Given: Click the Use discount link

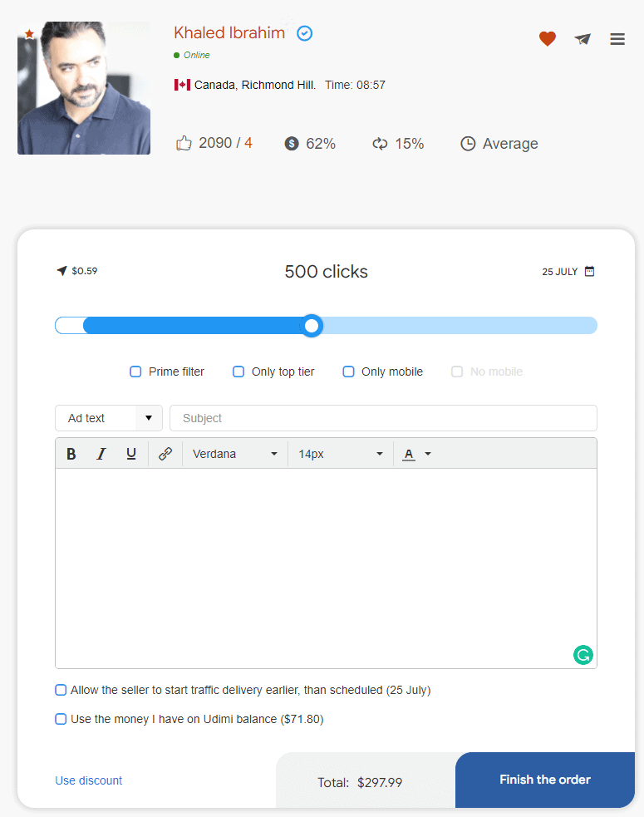Looking at the screenshot, I should pyautogui.click(x=89, y=780).
